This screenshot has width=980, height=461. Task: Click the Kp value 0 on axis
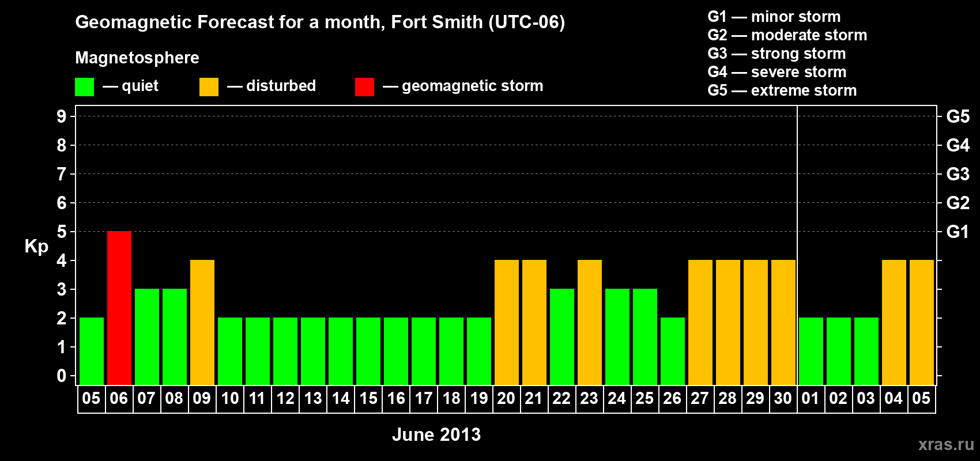coord(62,376)
